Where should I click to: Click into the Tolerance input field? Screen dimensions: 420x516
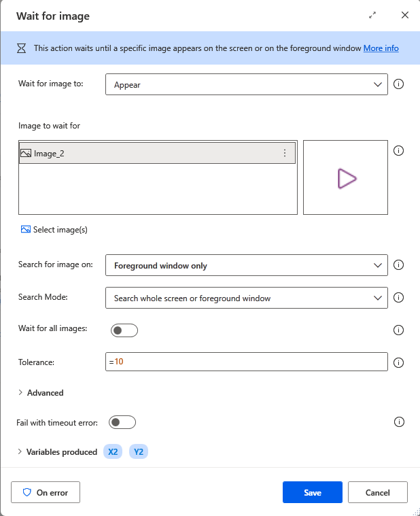tap(246, 362)
